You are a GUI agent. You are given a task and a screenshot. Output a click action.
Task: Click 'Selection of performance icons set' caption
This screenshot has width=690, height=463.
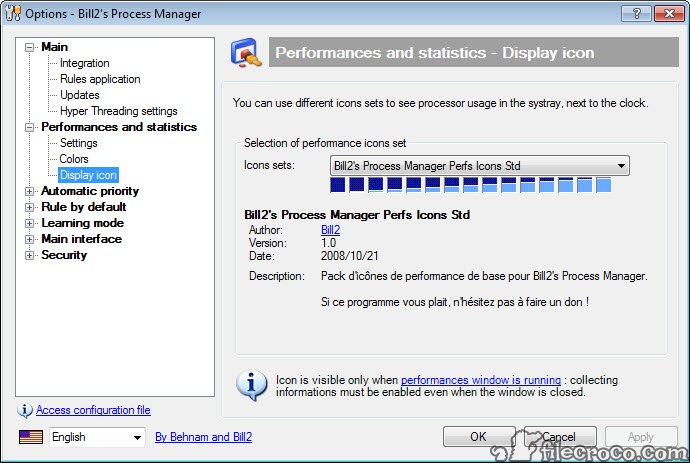(325, 143)
